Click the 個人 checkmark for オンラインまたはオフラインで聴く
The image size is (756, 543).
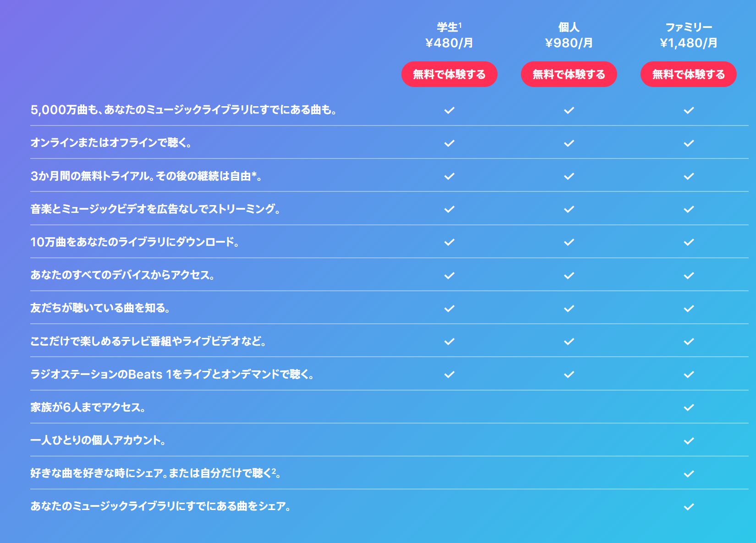point(569,143)
